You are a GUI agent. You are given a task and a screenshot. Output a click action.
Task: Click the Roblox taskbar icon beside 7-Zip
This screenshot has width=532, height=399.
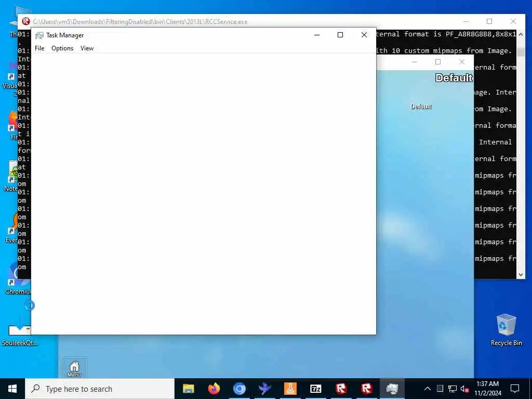pos(341,389)
